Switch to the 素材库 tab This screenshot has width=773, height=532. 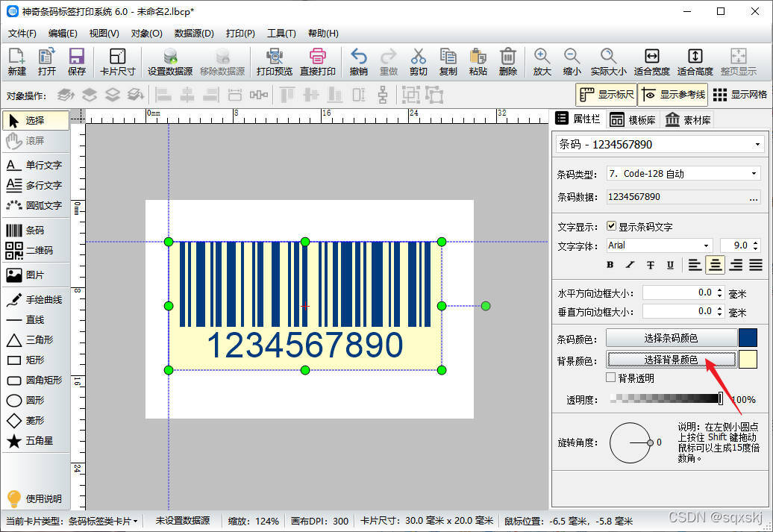pyautogui.click(x=688, y=119)
